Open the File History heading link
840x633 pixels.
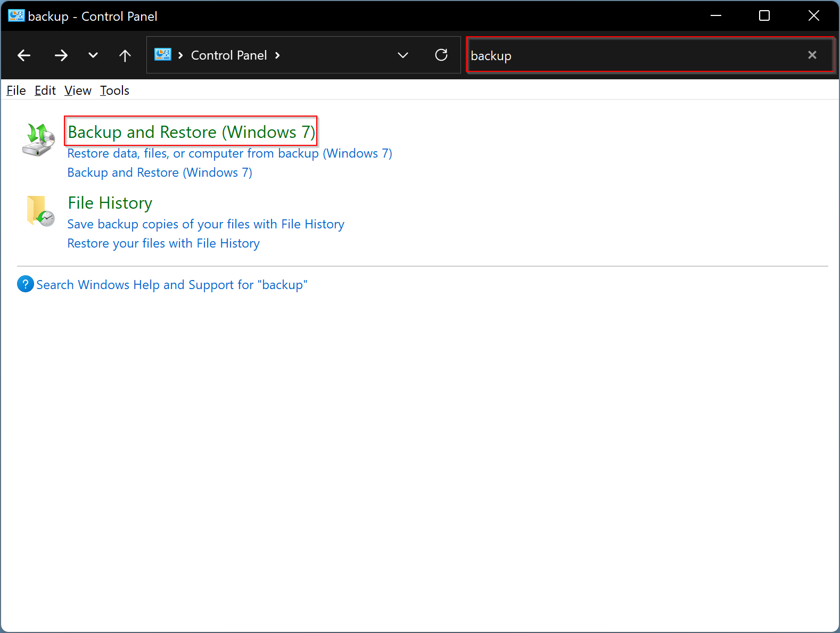click(110, 203)
